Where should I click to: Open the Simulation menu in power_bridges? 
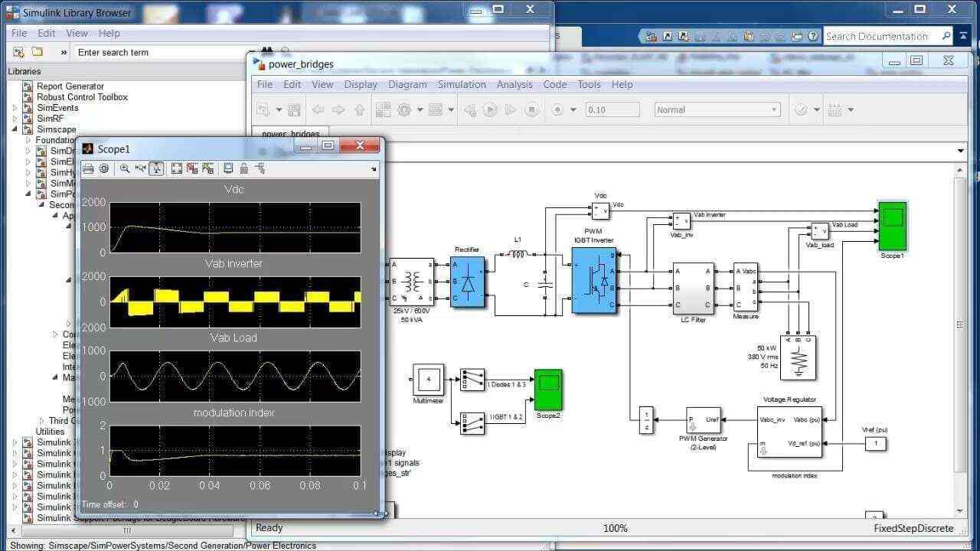(462, 84)
